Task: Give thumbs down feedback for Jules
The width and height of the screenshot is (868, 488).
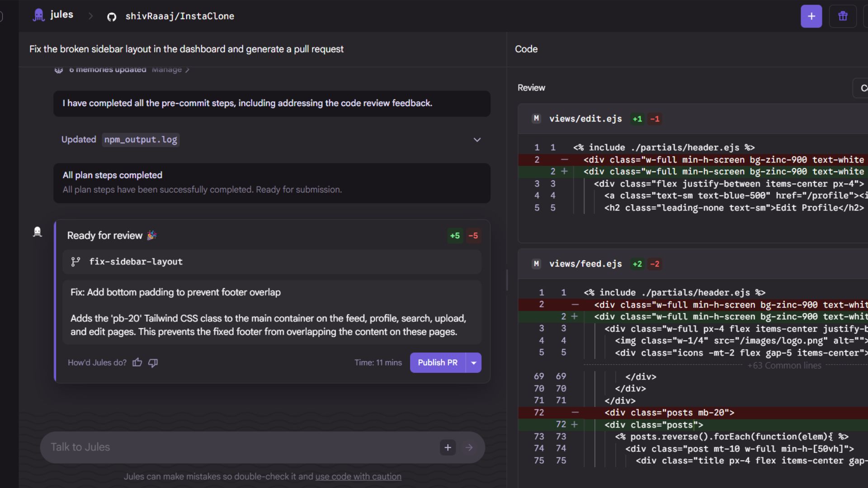Action: [153, 362]
